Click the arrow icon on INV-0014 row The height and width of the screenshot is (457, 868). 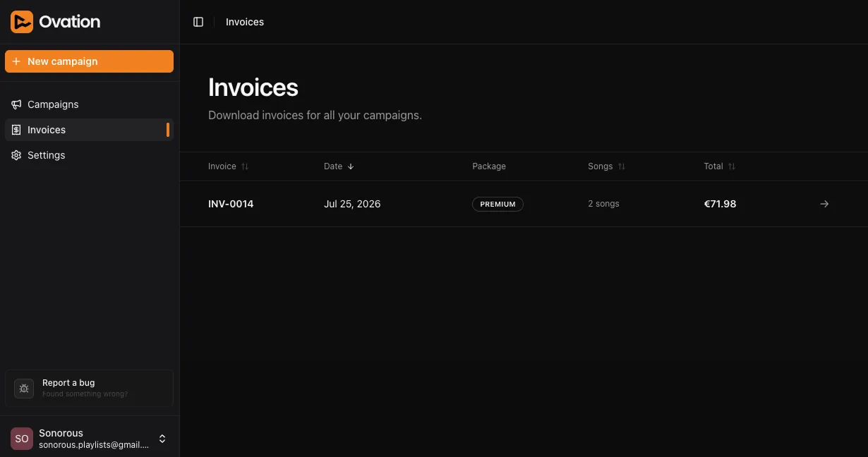(x=824, y=204)
